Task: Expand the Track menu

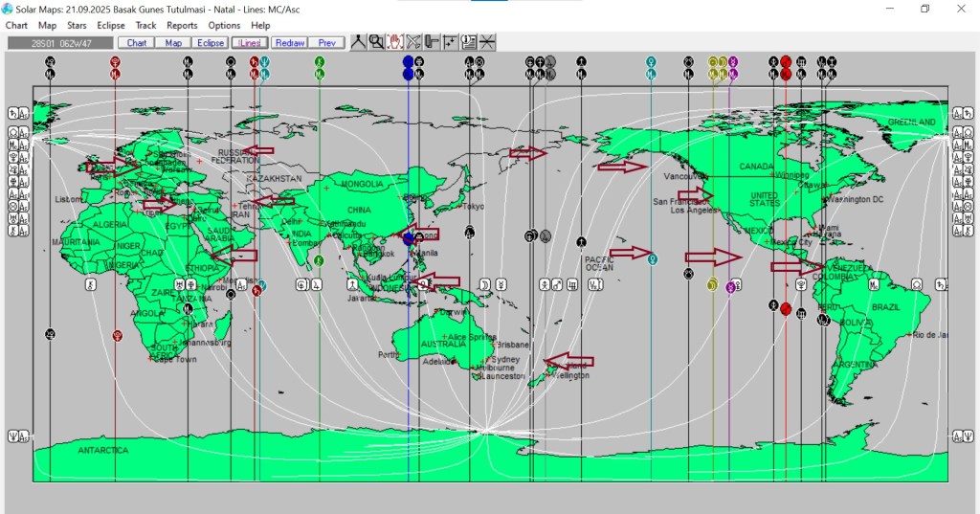Action: (x=145, y=26)
